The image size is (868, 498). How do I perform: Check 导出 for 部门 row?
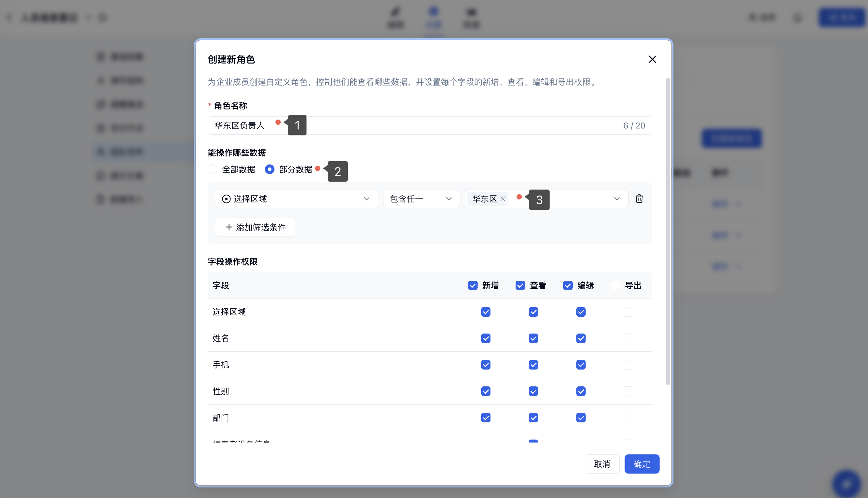click(628, 418)
